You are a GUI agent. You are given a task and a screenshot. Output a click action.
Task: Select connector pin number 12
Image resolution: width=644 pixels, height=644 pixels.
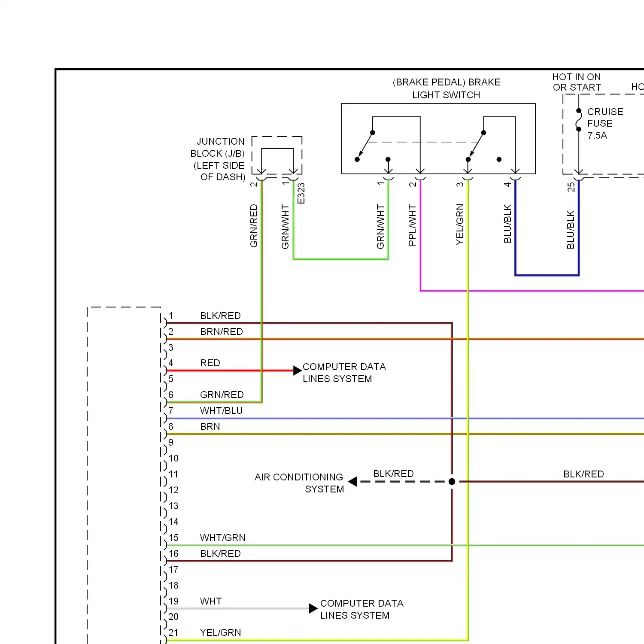[173, 490]
